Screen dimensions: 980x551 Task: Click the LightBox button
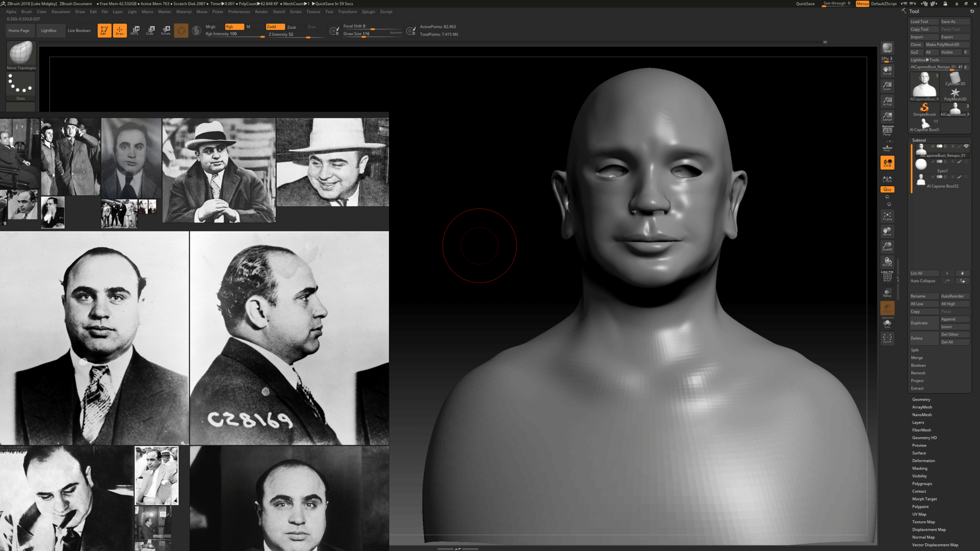[50, 30]
